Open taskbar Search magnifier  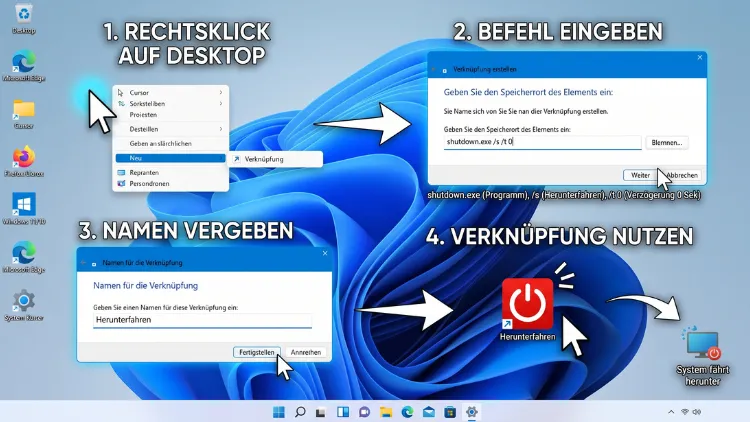[x=300, y=411]
